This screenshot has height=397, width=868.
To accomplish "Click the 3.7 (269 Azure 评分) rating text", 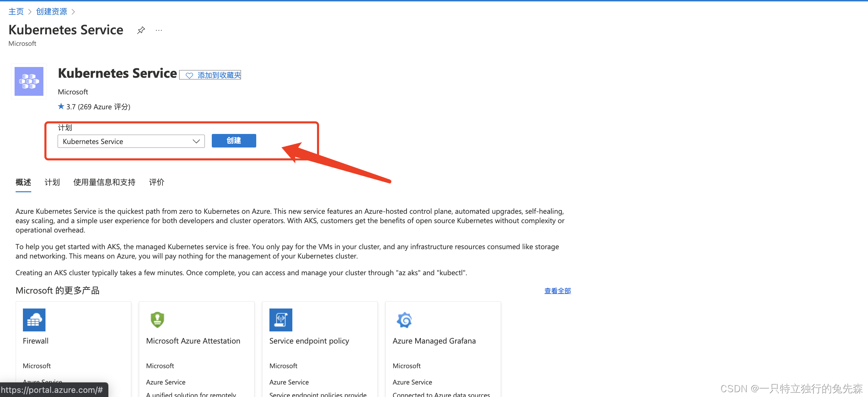I will tap(98, 107).
